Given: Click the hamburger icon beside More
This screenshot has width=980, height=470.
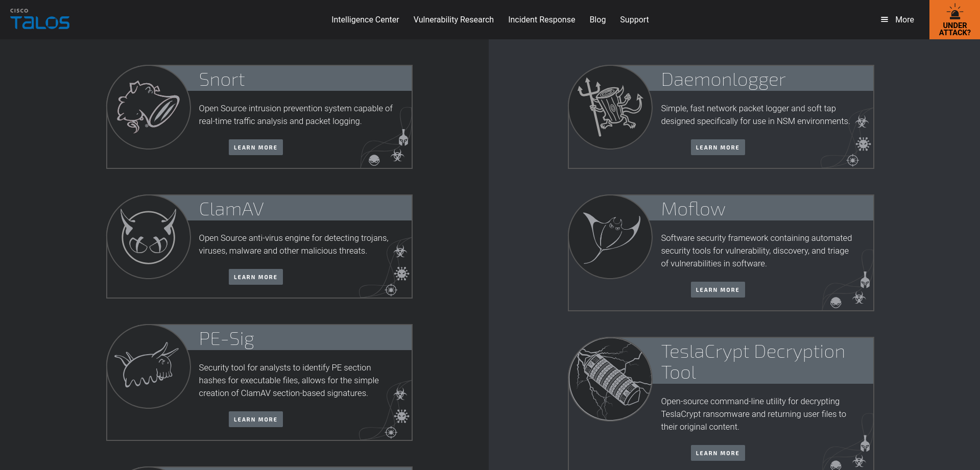Looking at the screenshot, I should [885, 19].
